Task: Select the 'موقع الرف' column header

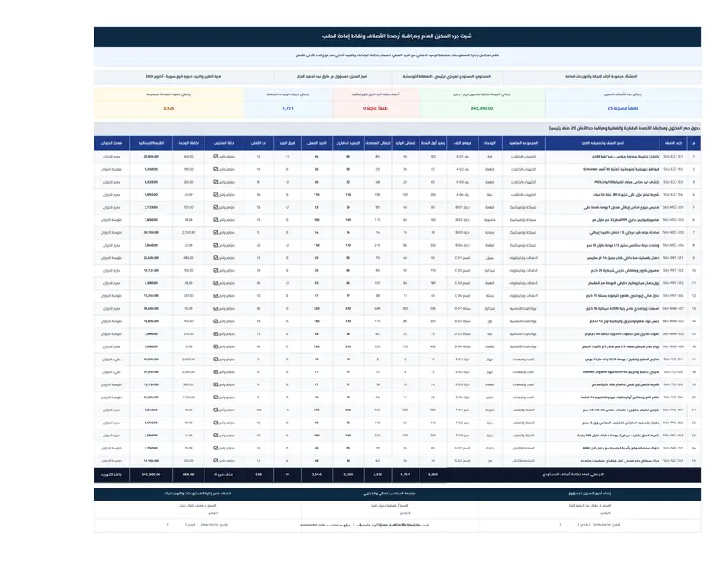Action: pos(463,143)
